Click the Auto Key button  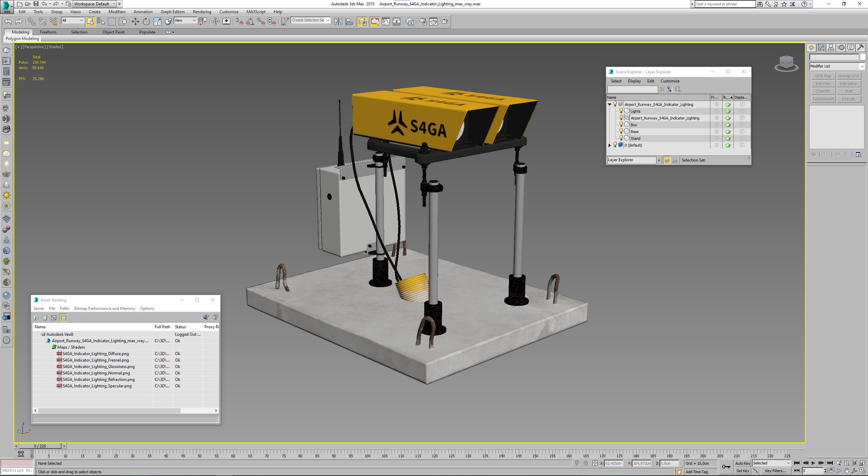point(742,463)
